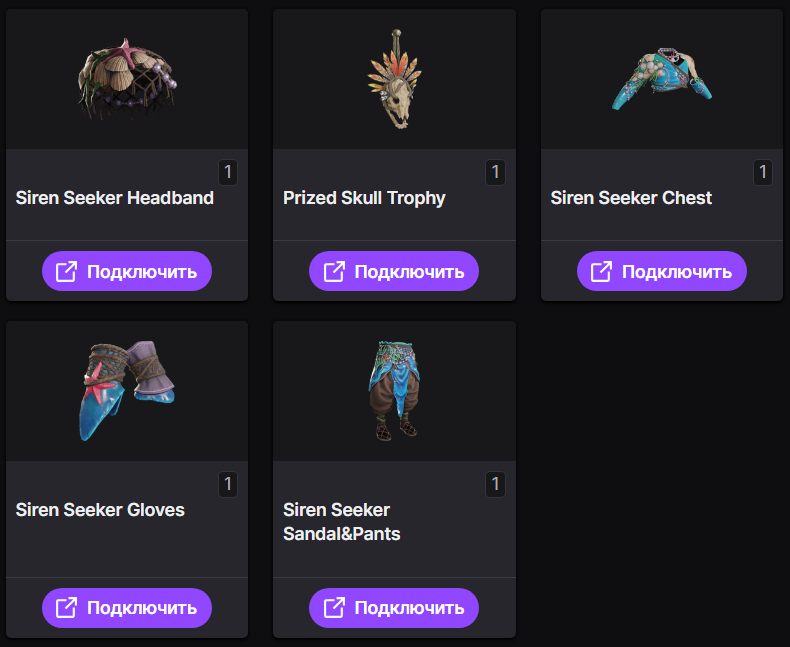Click the quantity badge on the Prized Skull Trophy card

click(x=495, y=172)
